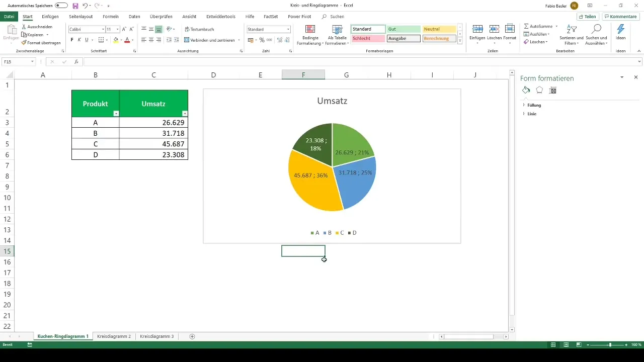Open the Effekte pentagon tab in pane

[539, 90]
